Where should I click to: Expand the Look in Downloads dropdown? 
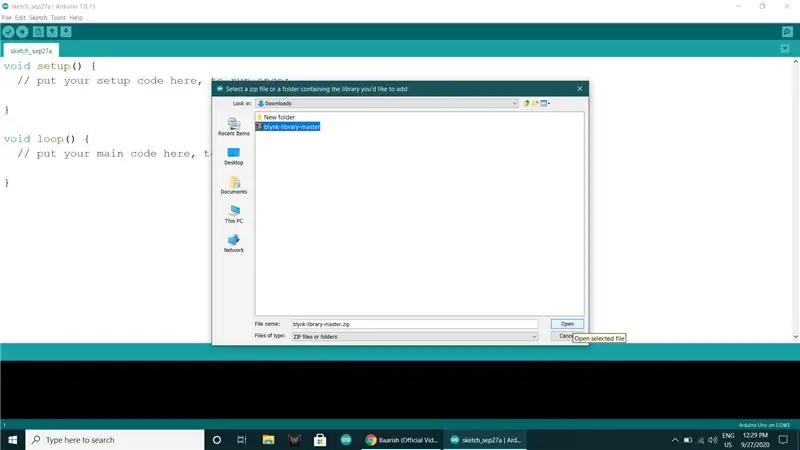click(x=387, y=103)
